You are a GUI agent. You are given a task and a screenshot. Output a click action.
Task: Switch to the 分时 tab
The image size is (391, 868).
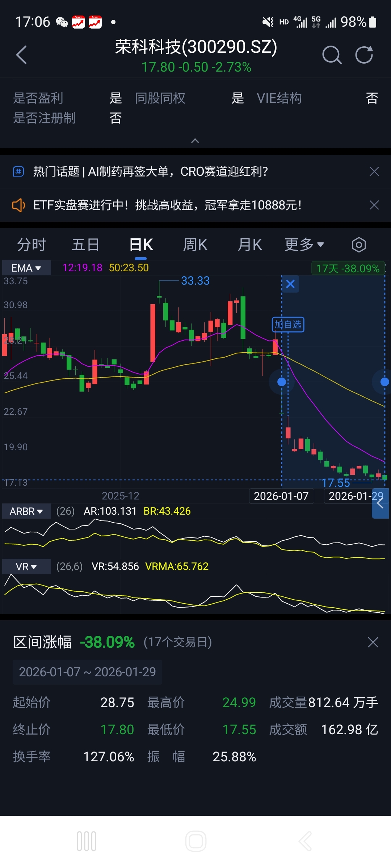31,245
